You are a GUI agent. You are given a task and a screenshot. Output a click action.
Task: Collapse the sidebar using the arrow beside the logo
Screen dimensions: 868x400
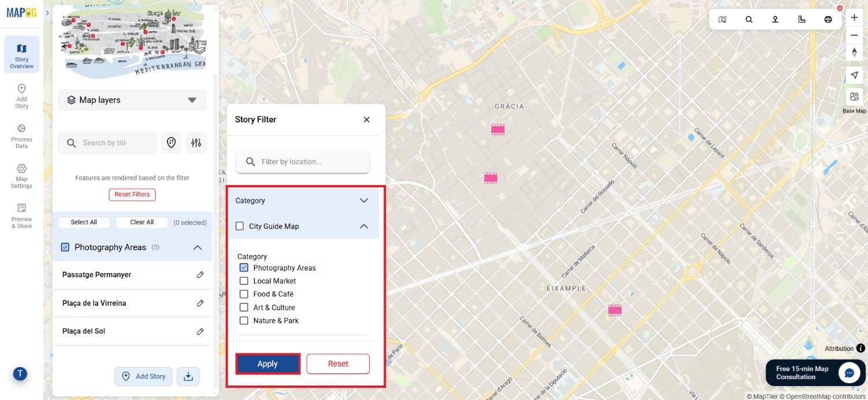coord(47,13)
